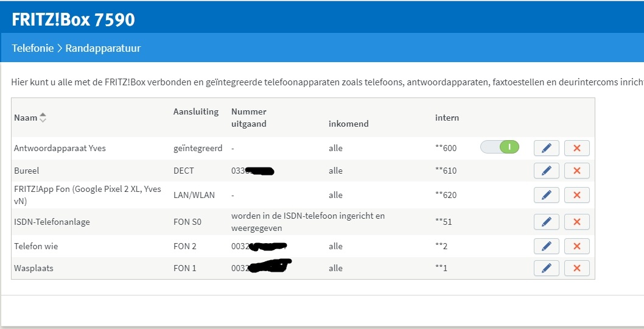Edit the Antwoordapparaat Yves entry
The height and width of the screenshot is (329, 644).
tap(547, 148)
